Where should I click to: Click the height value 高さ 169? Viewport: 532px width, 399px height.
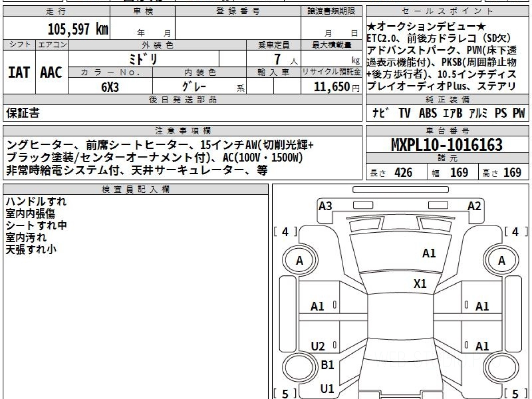point(501,172)
